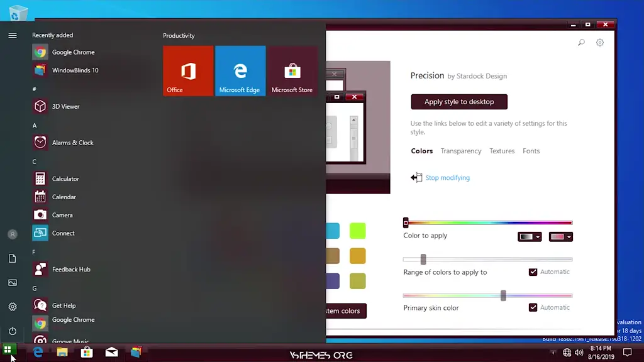Click Apply style to desktop button
Image resolution: width=644 pixels, height=362 pixels.
[x=458, y=102]
